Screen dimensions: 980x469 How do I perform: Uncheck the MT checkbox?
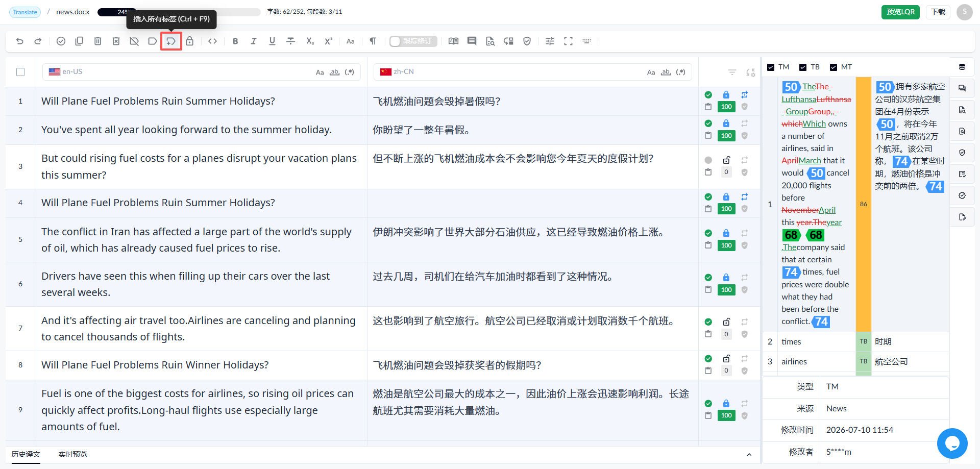tap(834, 67)
